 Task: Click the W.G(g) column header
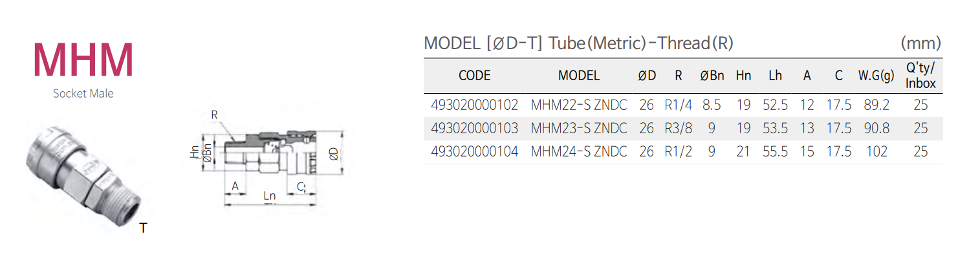(x=876, y=76)
